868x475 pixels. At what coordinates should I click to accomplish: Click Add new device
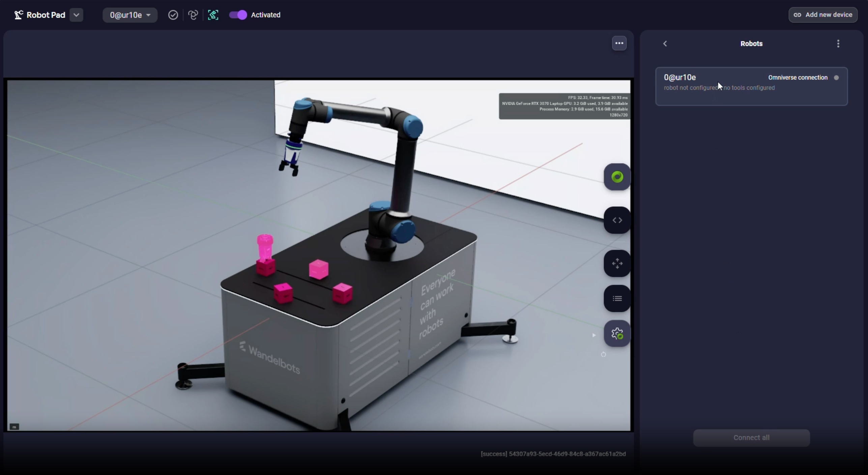(x=823, y=14)
